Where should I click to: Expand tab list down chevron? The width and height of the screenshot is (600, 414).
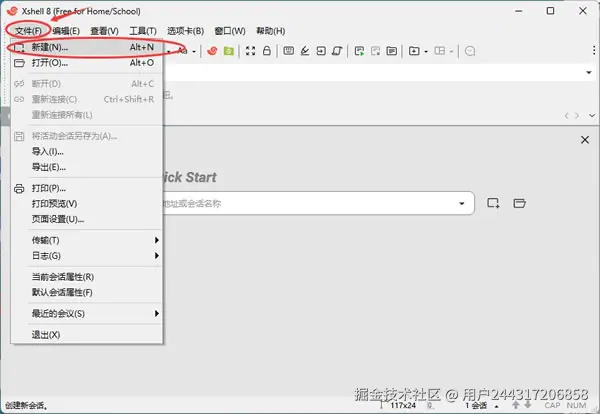coord(592,116)
